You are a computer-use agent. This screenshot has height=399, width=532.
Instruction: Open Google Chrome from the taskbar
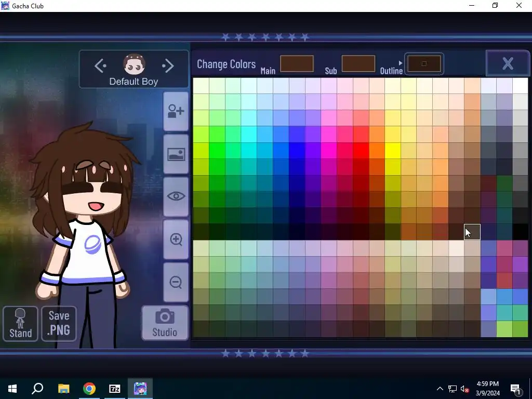pos(89,389)
